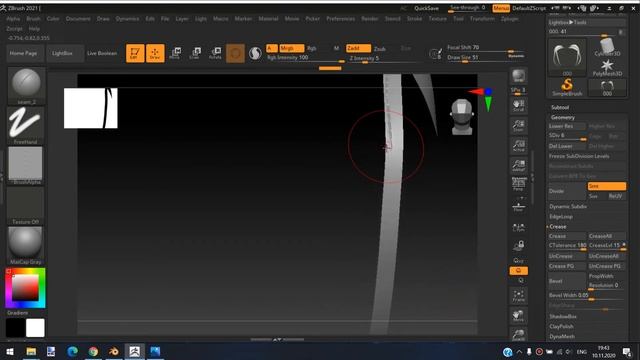
Task: Open the current brush thumbnail
Action: pos(26,86)
